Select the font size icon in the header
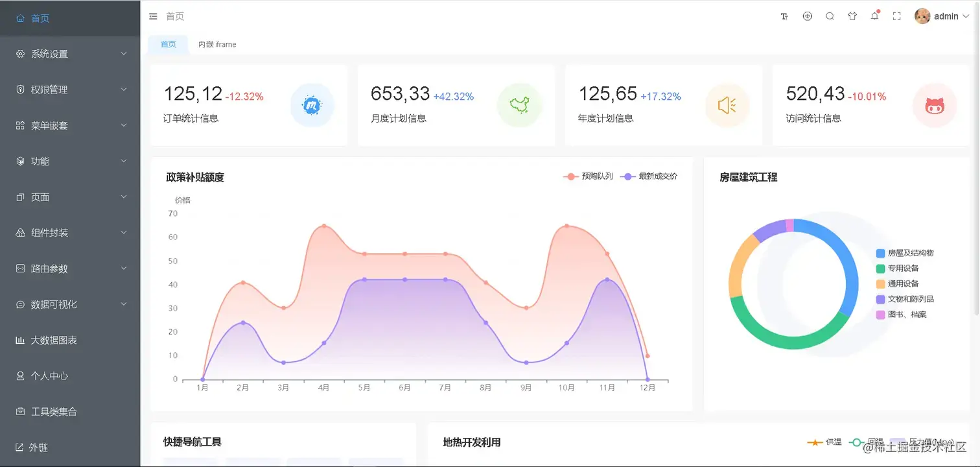Image resolution: width=980 pixels, height=467 pixels. click(x=784, y=16)
